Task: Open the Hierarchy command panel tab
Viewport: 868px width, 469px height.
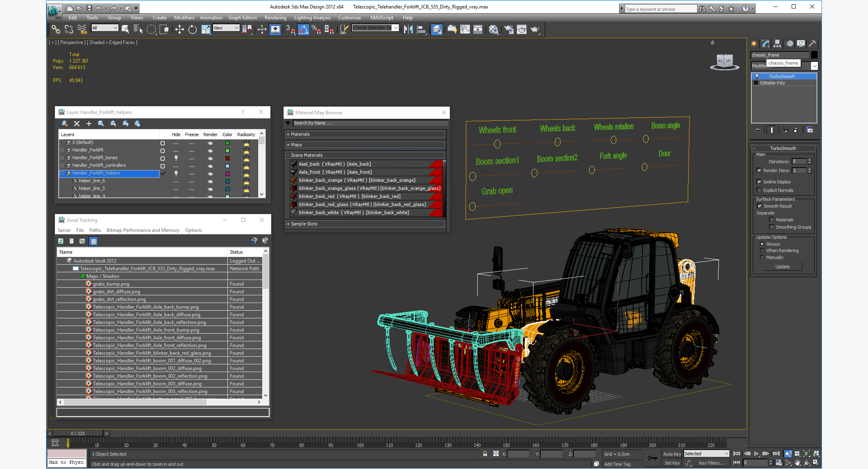Action: (777, 44)
